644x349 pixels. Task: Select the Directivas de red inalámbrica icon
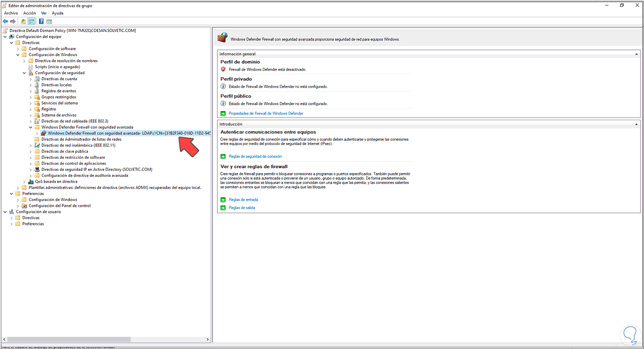pyautogui.click(x=37, y=145)
